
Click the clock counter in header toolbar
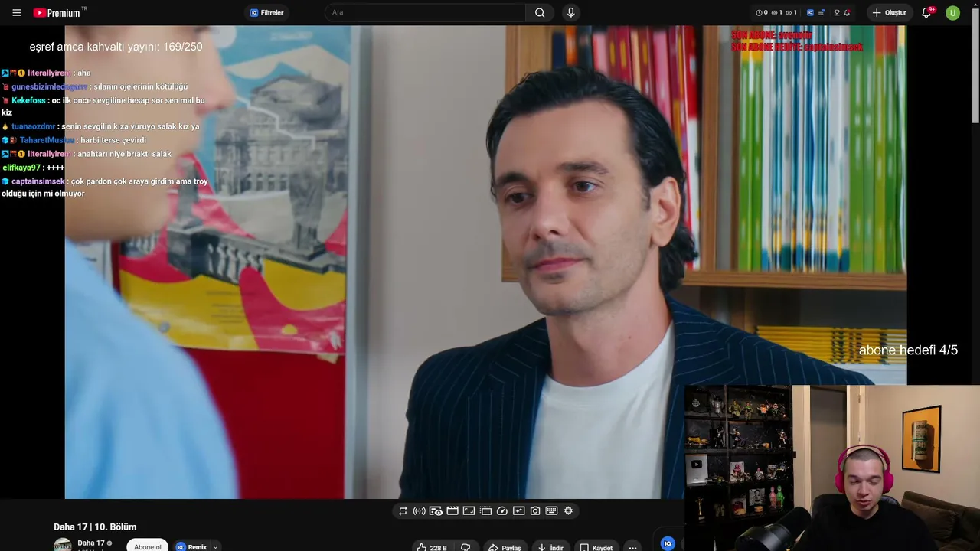[x=762, y=13]
